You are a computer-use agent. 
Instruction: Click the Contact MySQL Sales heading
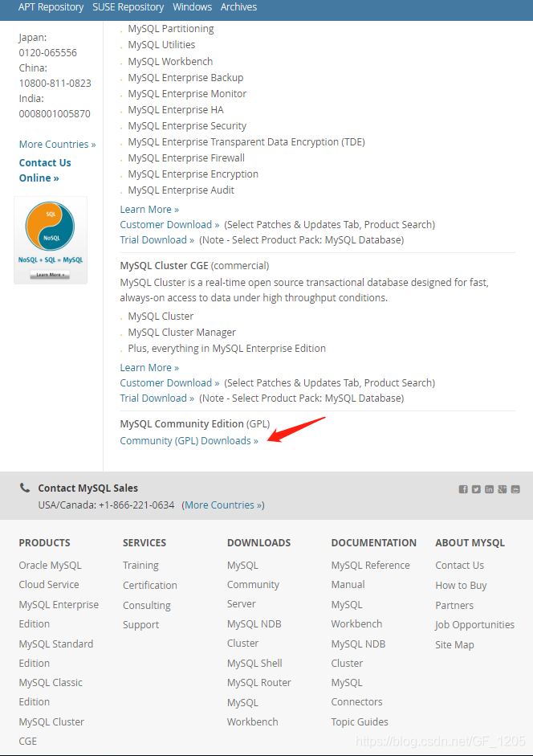[x=87, y=488]
